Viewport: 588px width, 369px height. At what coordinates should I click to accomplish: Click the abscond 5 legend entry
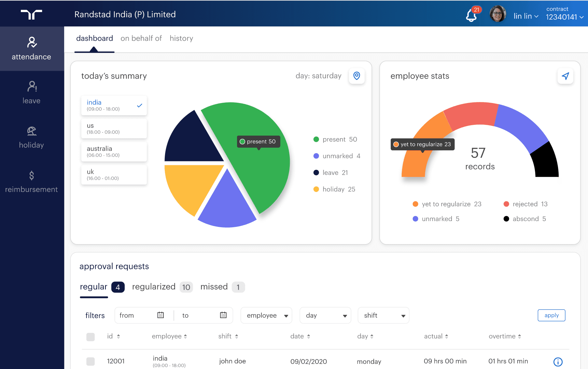click(525, 219)
